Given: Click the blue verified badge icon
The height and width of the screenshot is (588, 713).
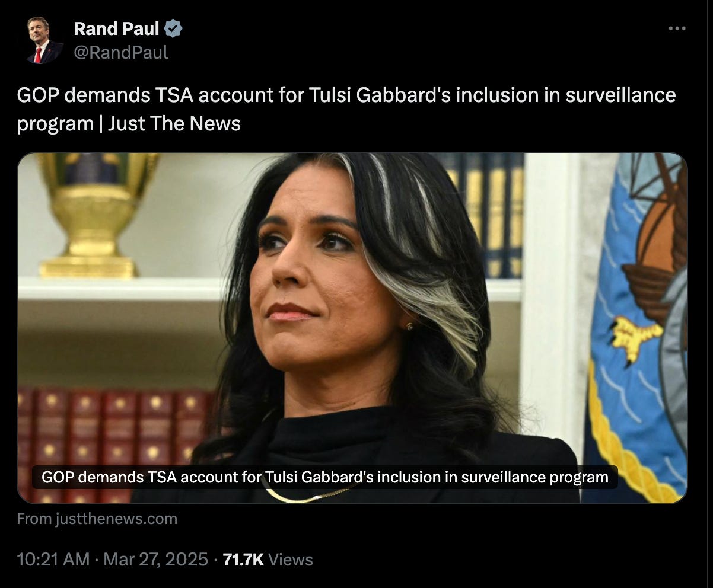Looking at the screenshot, I should coord(173,28).
